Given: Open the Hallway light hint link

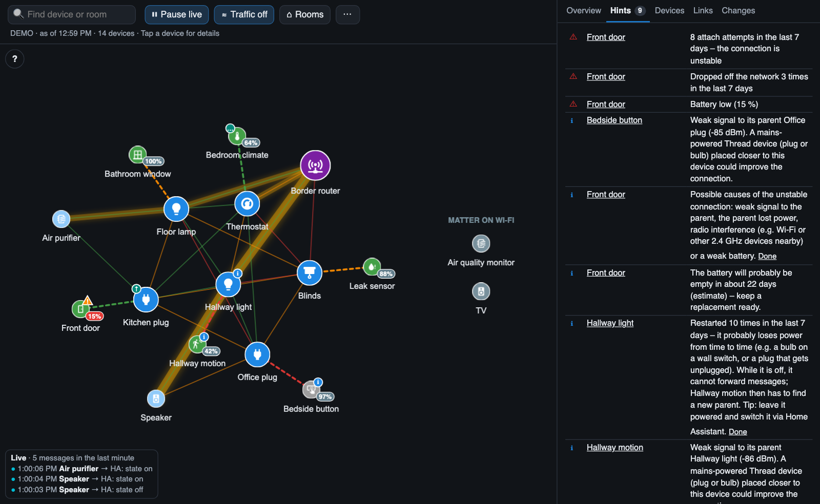Looking at the screenshot, I should 610,323.
